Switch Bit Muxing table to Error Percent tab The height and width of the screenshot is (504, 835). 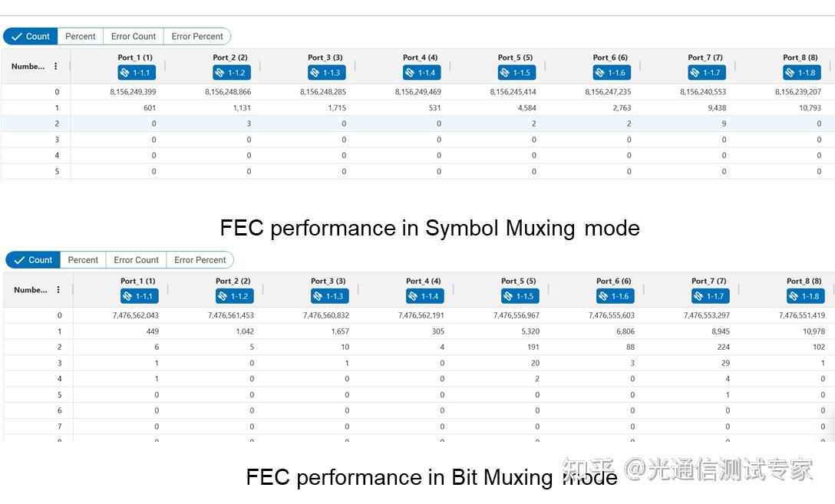tap(200, 260)
